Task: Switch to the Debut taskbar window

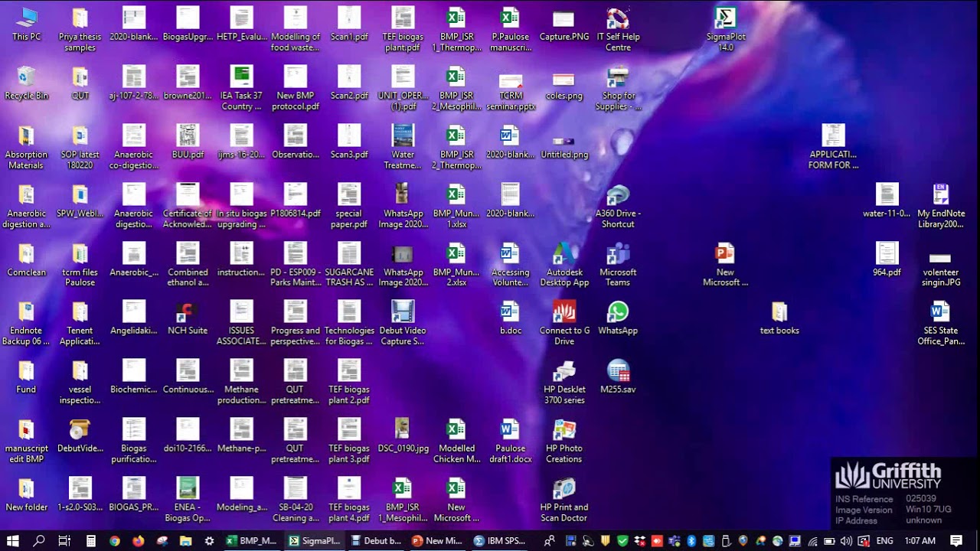Action: pos(376,540)
